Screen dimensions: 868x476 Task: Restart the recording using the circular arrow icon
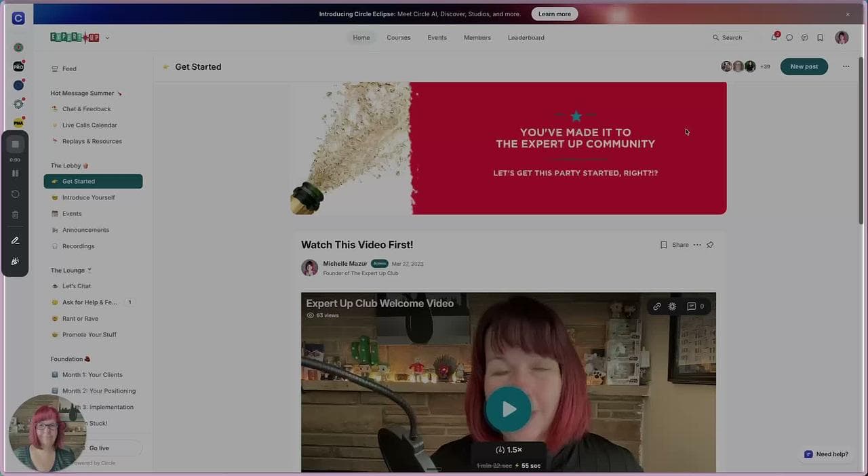(15, 194)
